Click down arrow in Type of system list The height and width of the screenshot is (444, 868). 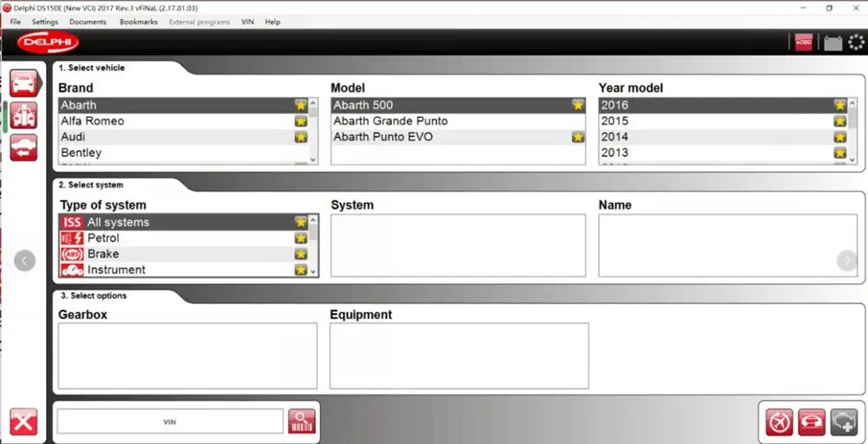(313, 271)
